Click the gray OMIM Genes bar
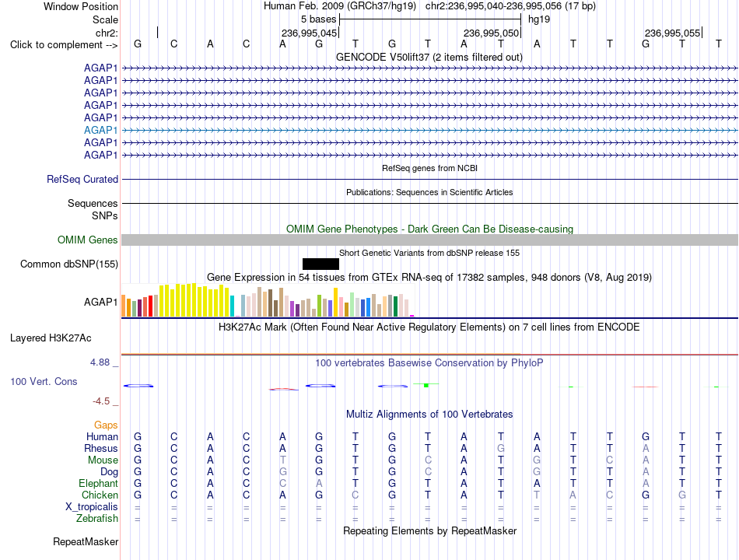Image resolution: width=739 pixels, height=560 pixels. (x=429, y=240)
